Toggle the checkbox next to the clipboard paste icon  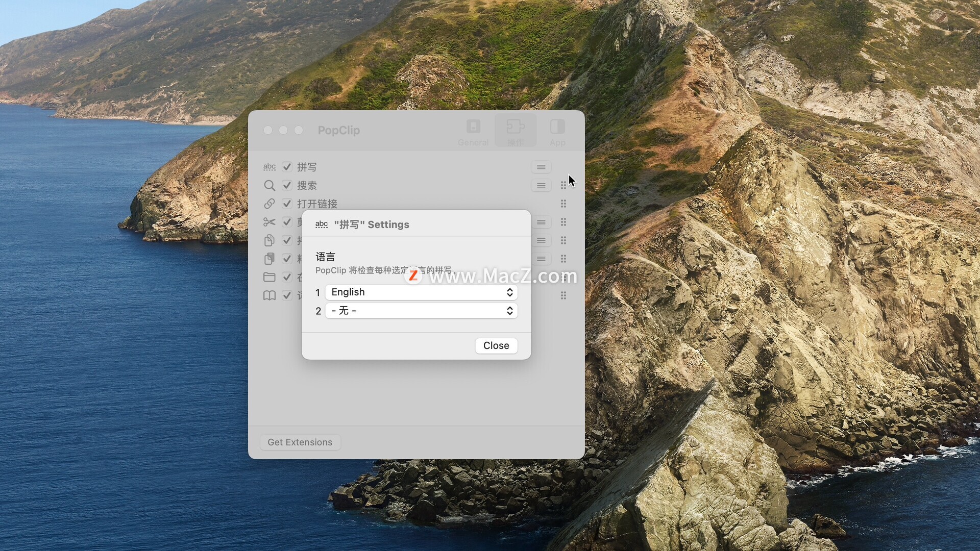tap(287, 259)
